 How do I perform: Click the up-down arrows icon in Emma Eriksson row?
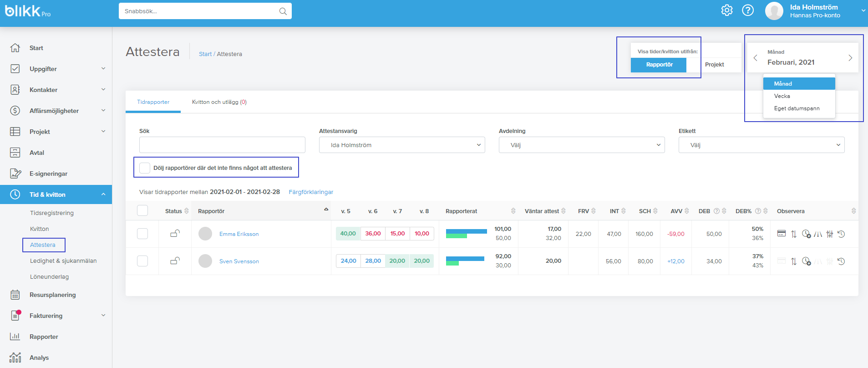click(794, 234)
